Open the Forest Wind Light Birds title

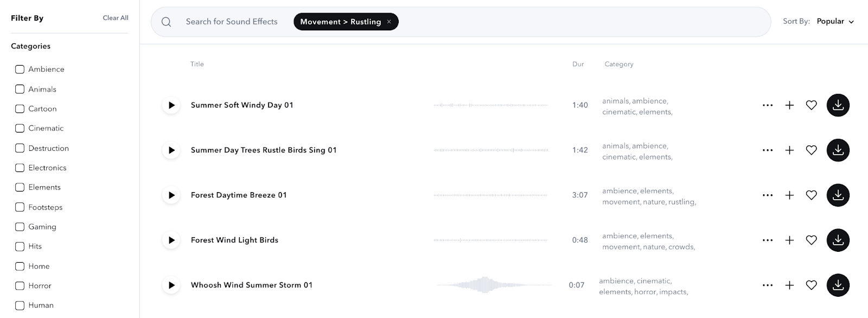click(x=234, y=240)
